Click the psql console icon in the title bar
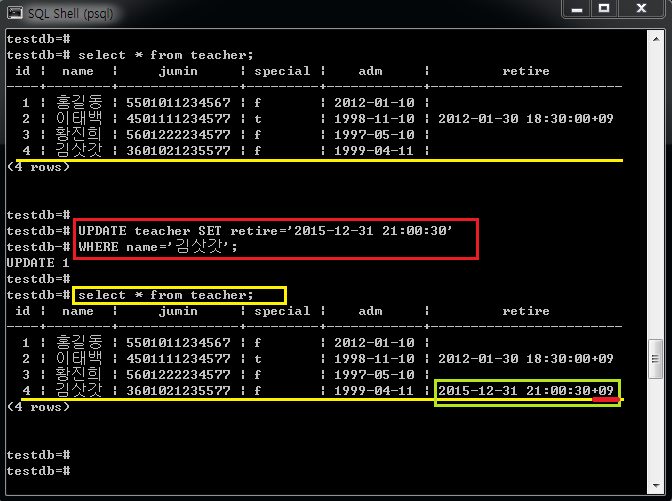The image size is (672, 501). (x=15, y=12)
